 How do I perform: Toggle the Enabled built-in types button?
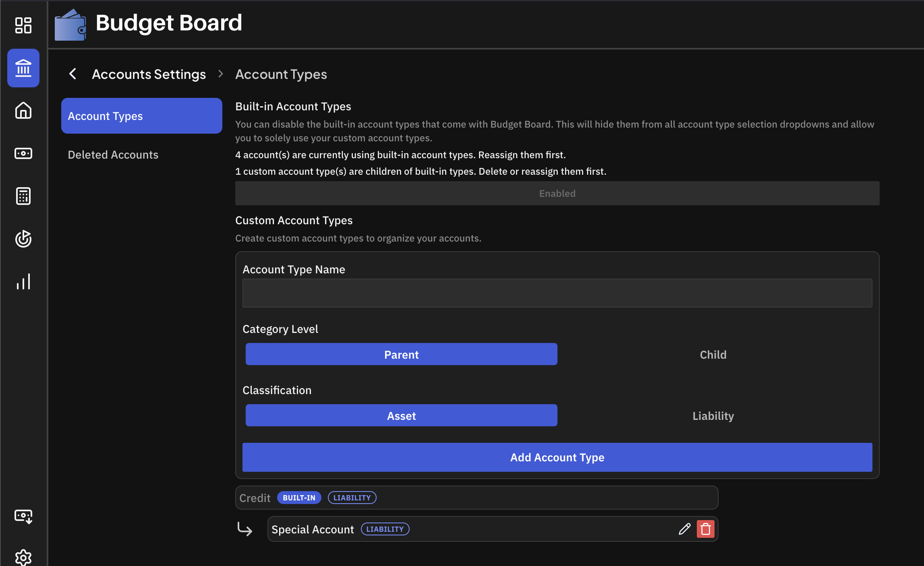click(557, 193)
